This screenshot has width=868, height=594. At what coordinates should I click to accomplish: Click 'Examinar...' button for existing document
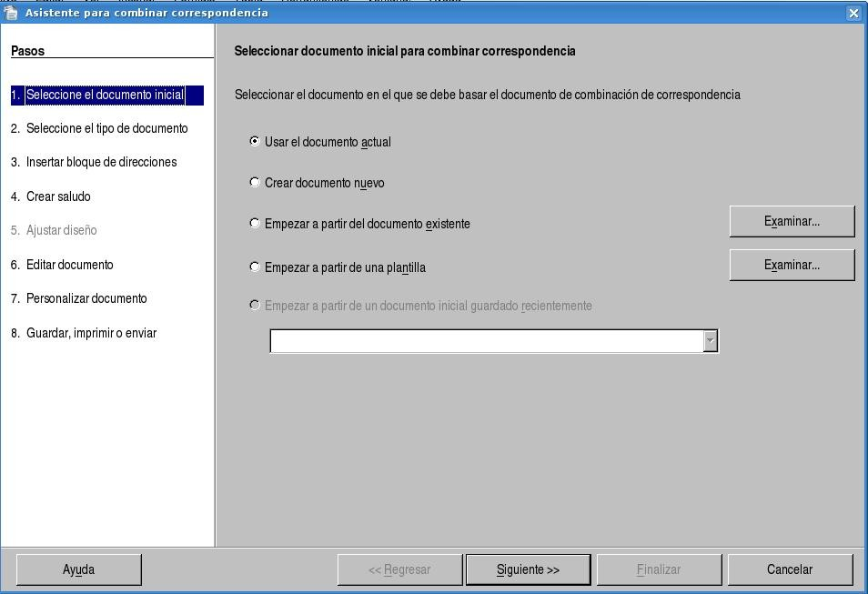point(792,221)
